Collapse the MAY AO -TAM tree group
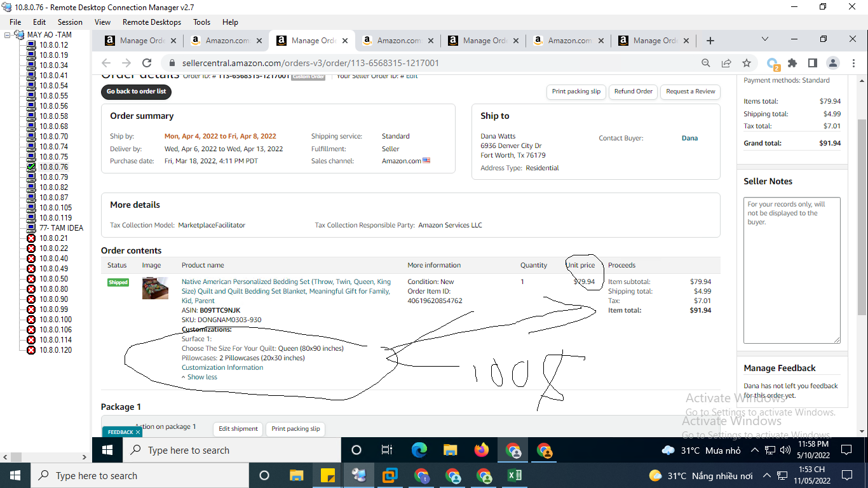 point(7,35)
